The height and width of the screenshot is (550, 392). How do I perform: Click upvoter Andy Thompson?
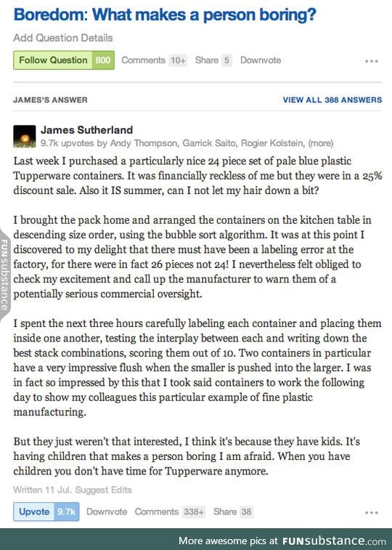(x=144, y=143)
